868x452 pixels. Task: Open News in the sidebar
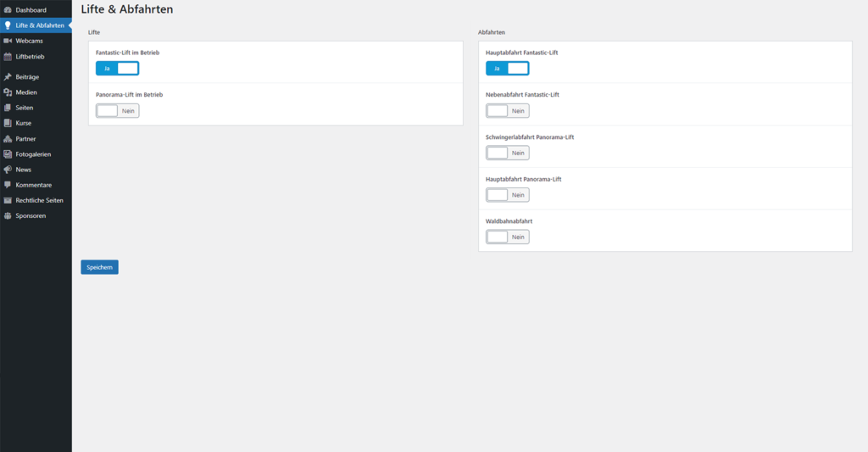36,170
